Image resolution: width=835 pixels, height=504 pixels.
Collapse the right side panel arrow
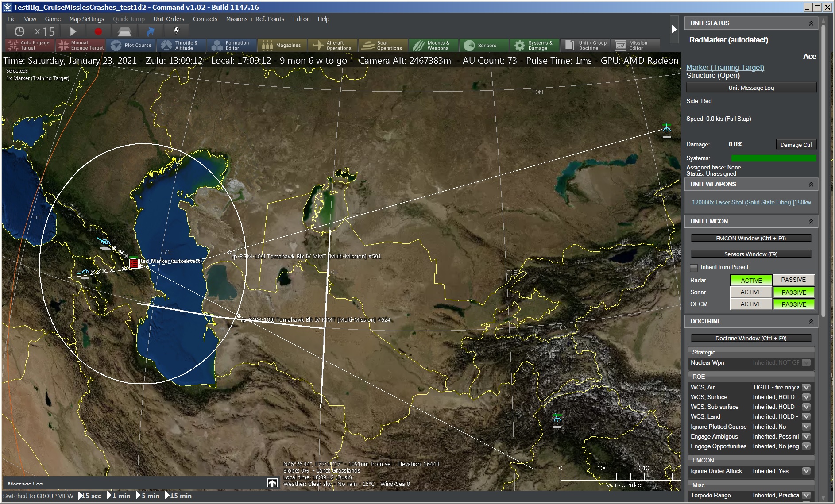tap(674, 29)
